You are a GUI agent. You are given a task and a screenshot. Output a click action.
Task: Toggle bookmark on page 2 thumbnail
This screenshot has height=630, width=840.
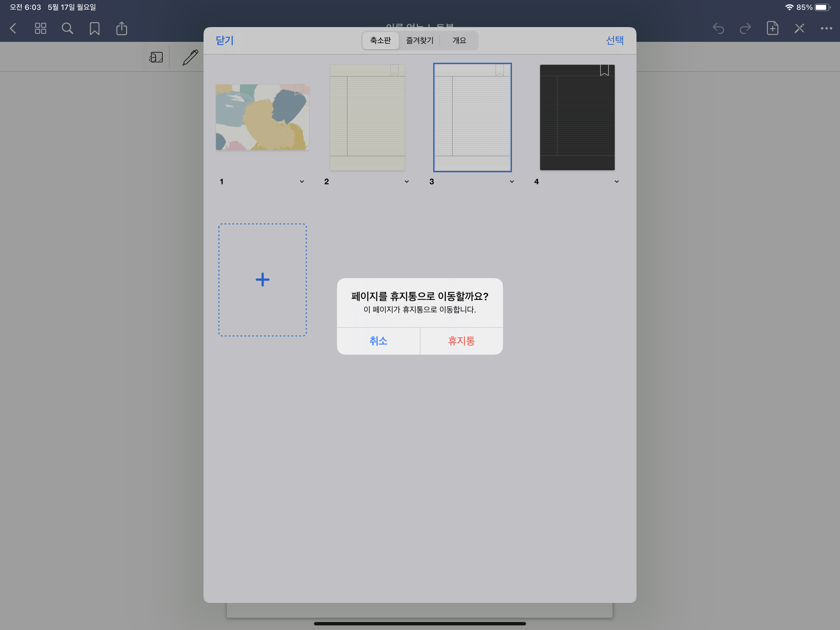[394, 70]
